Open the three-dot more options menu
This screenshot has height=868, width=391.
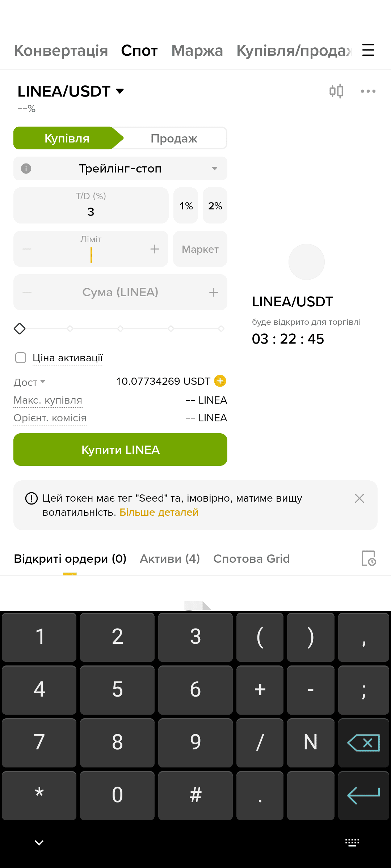(x=368, y=91)
